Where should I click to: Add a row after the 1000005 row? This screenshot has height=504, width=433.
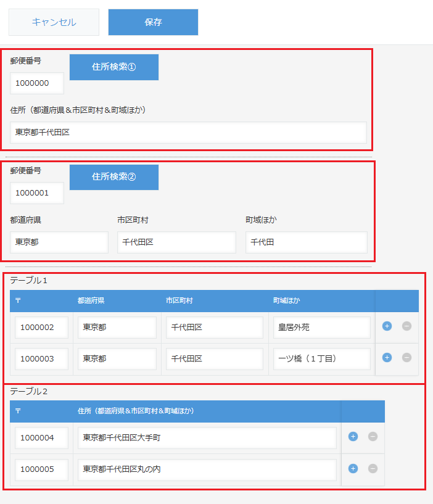click(x=353, y=468)
